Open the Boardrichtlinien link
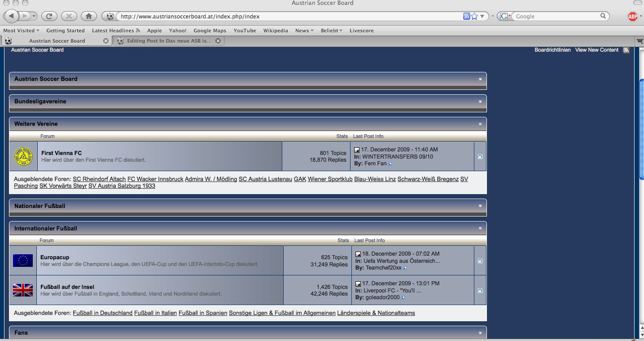 pos(552,50)
